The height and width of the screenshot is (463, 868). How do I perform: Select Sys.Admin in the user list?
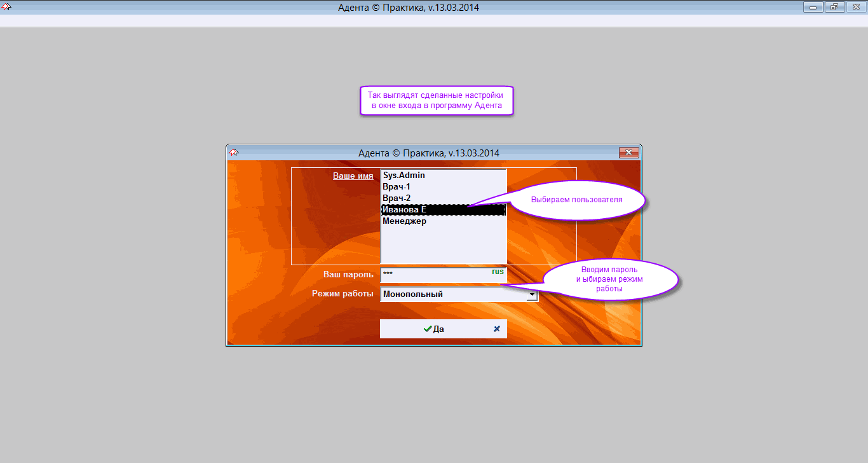click(x=404, y=176)
